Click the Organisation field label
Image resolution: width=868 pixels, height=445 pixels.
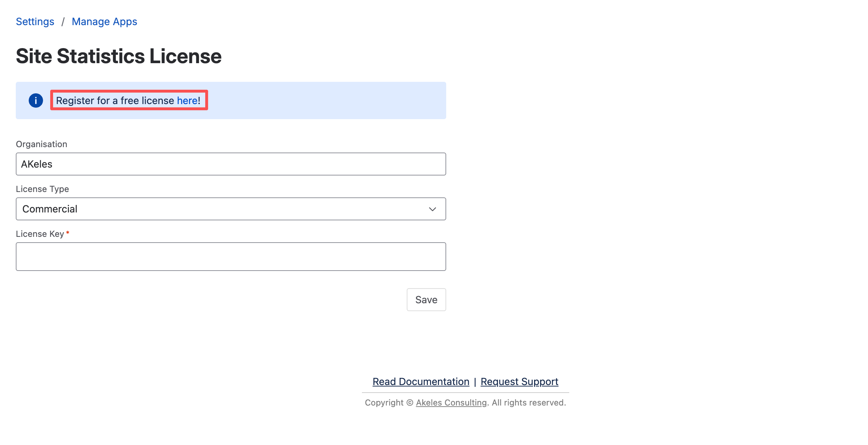coord(42,144)
